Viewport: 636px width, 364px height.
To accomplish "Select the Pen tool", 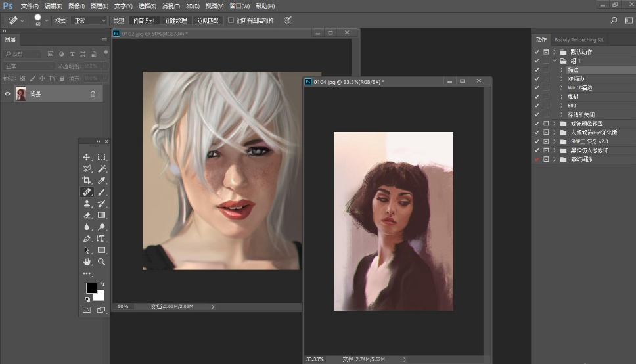I will tap(86, 239).
